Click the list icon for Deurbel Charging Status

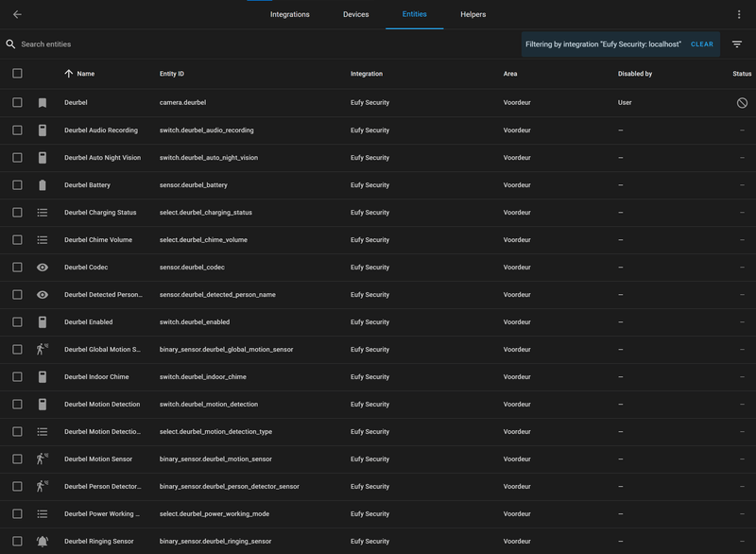coord(43,213)
